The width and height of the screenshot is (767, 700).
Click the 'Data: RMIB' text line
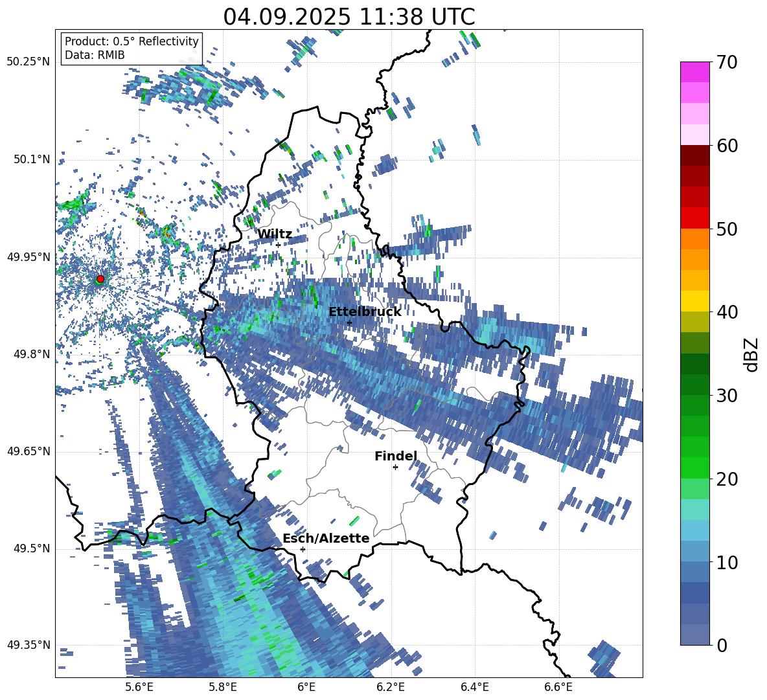pos(95,55)
